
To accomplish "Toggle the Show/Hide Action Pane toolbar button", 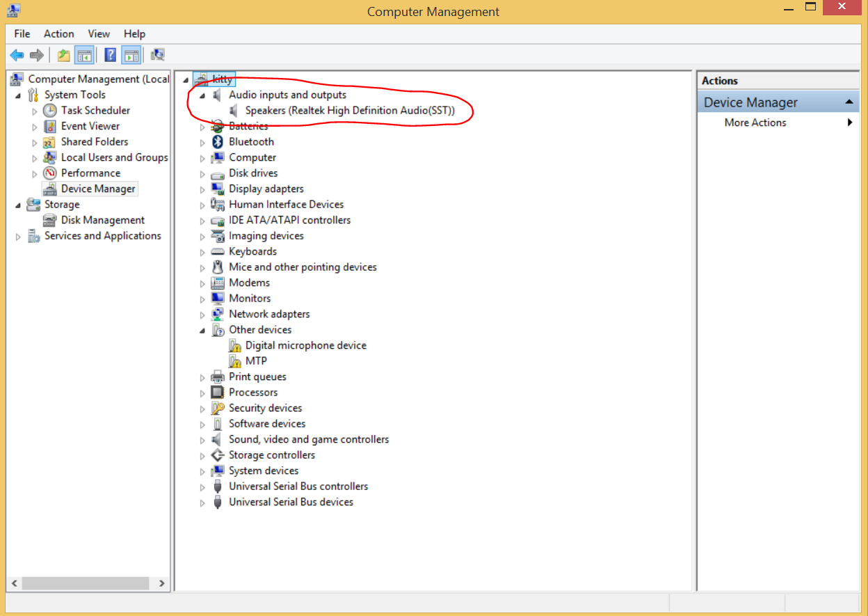I will click(x=131, y=55).
